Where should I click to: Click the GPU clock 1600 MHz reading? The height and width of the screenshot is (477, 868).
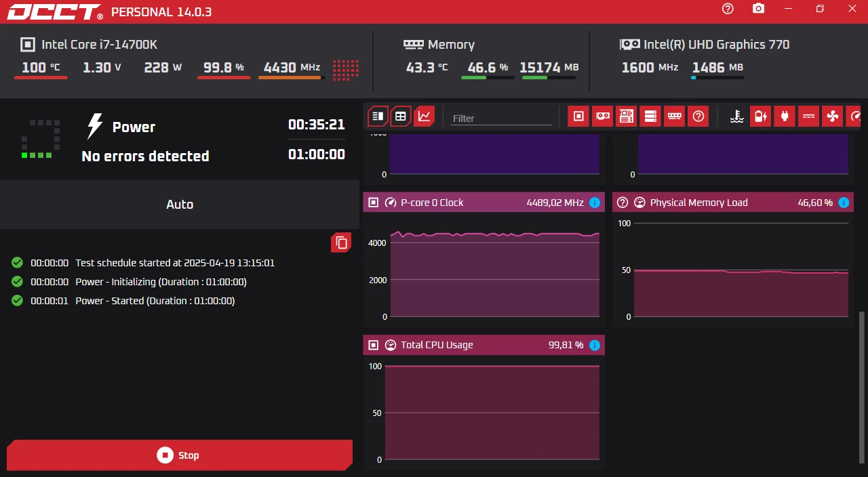point(650,67)
